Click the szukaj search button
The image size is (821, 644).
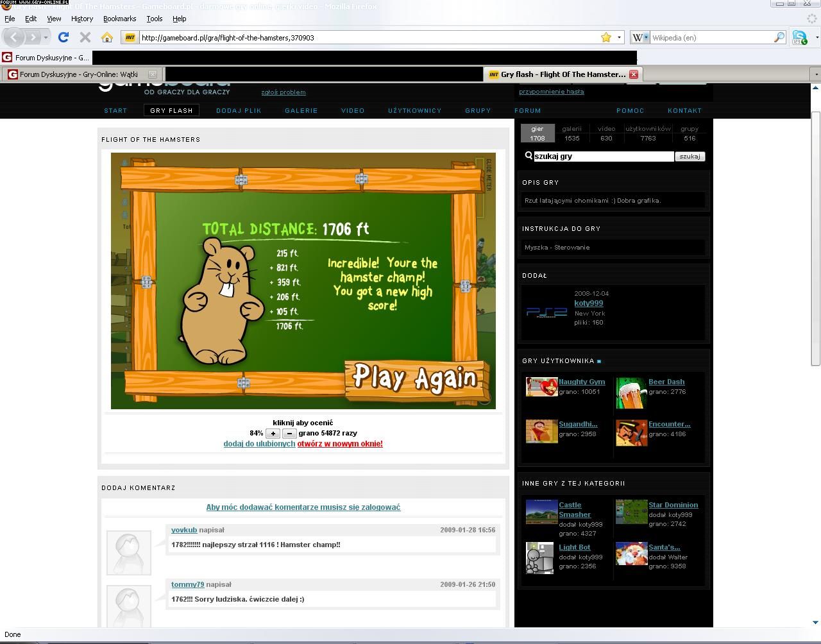[690, 156]
